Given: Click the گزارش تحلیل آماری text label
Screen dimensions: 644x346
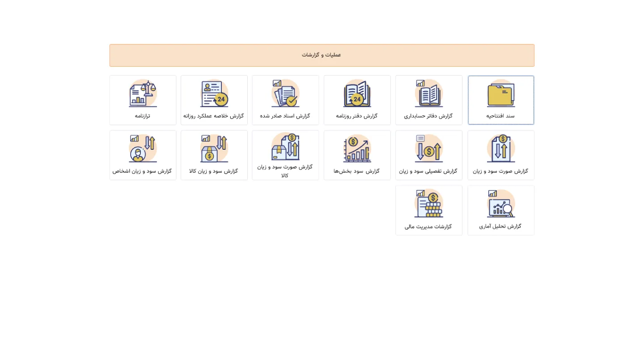Looking at the screenshot, I should click(500, 226).
